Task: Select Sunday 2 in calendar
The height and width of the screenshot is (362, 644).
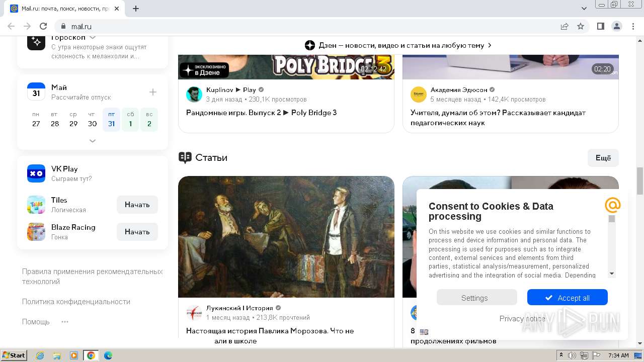Action: pos(149,119)
